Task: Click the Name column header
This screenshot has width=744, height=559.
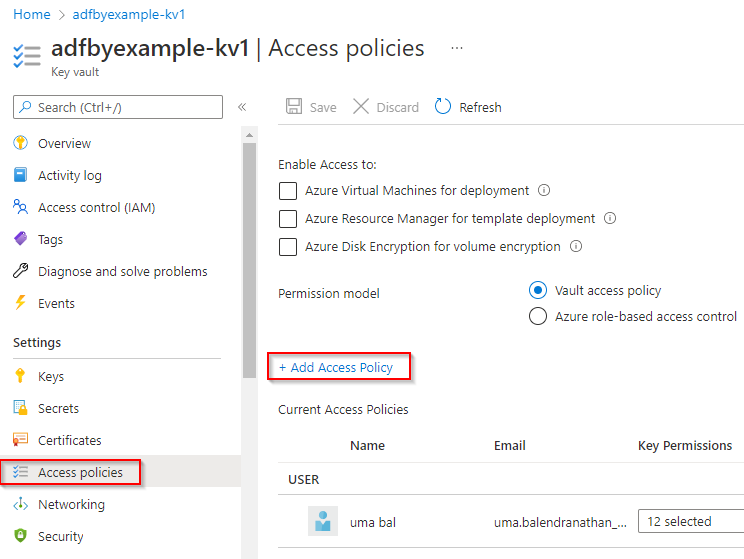Action: pos(367,446)
